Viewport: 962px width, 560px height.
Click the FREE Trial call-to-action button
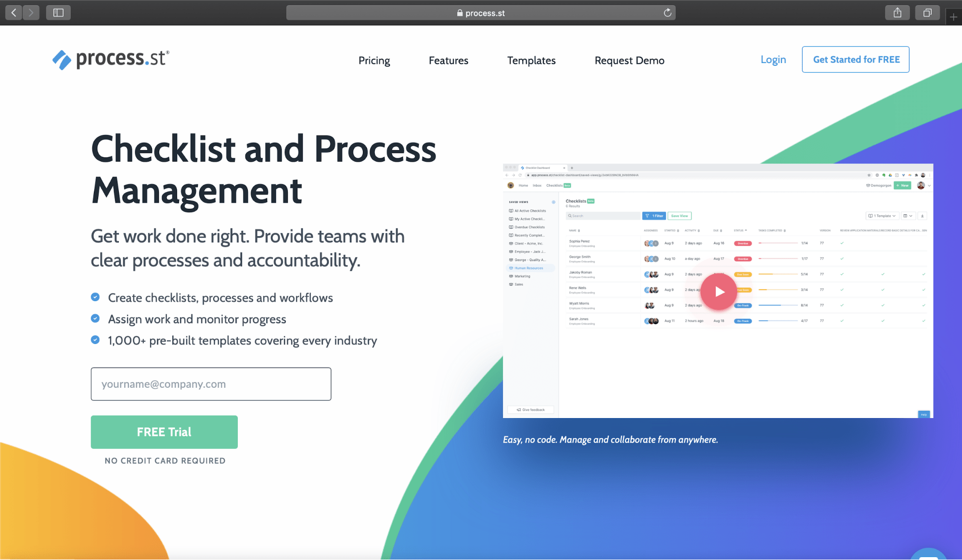(x=164, y=432)
